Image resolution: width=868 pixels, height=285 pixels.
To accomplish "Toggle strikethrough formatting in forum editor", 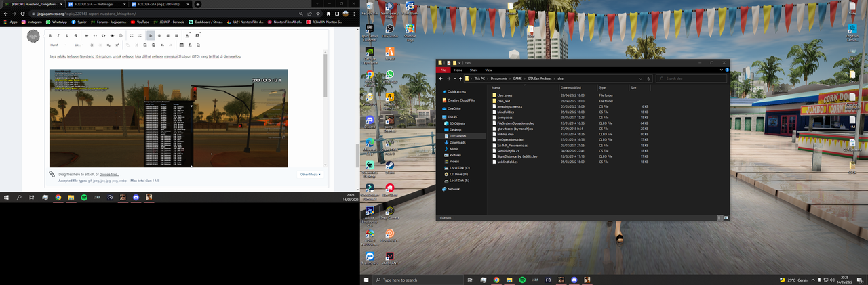I will point(76,36).
